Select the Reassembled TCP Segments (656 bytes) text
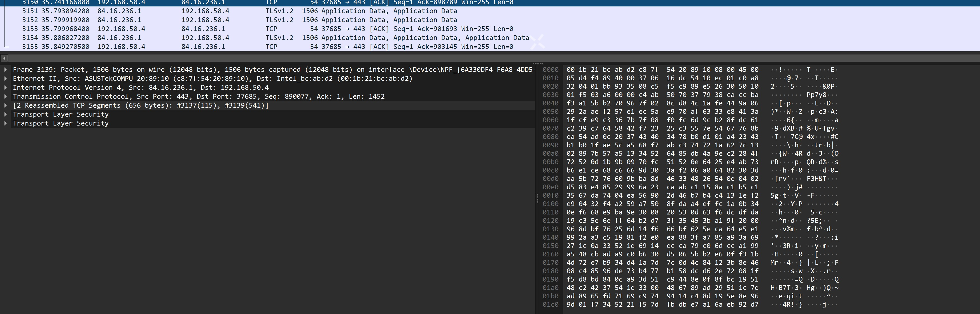 pos(141,105)
